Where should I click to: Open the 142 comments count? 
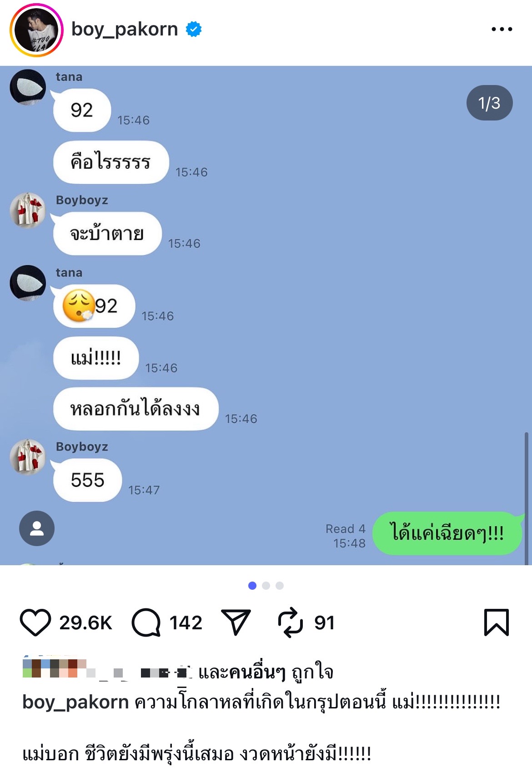pos(186,622)
